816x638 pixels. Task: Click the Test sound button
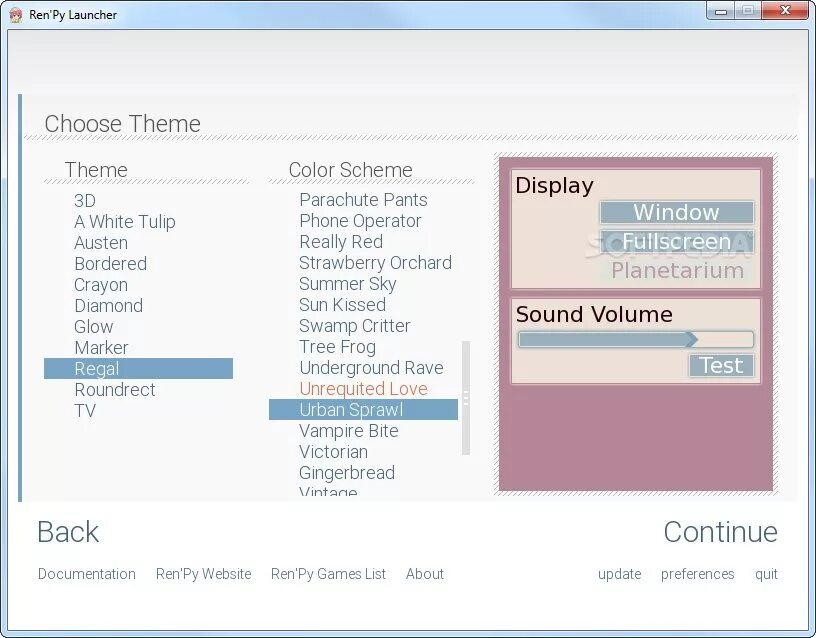point(721,365)
